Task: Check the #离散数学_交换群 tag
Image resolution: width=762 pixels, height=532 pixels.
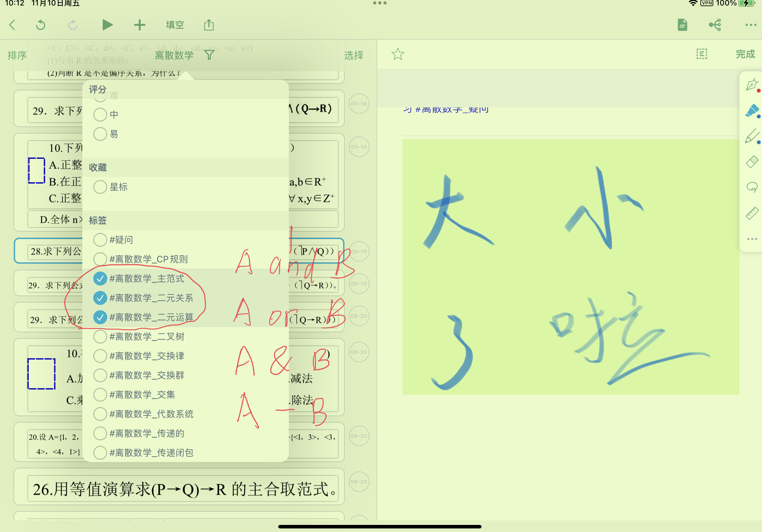Action: click(x=100, y=375)
